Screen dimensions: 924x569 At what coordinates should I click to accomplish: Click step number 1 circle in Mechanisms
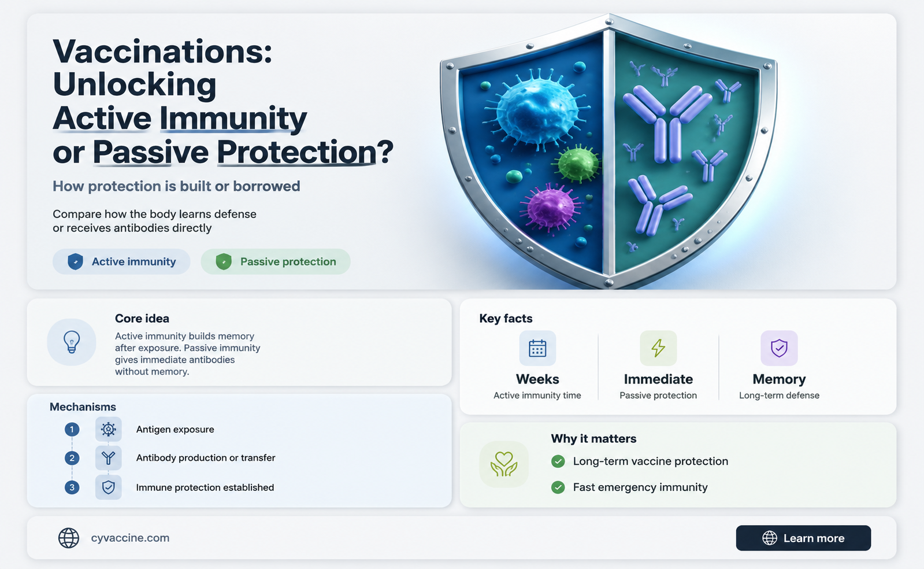(x=72, y=429)
